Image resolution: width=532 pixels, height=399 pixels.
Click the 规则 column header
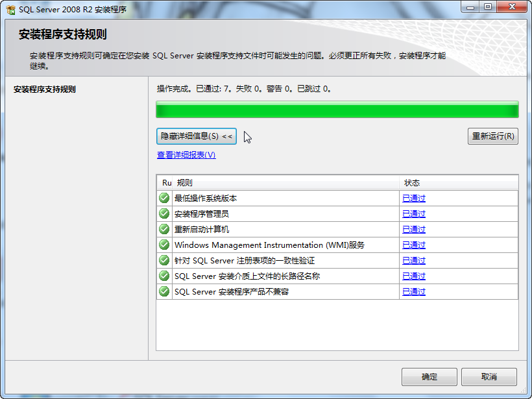click(285, 183)
